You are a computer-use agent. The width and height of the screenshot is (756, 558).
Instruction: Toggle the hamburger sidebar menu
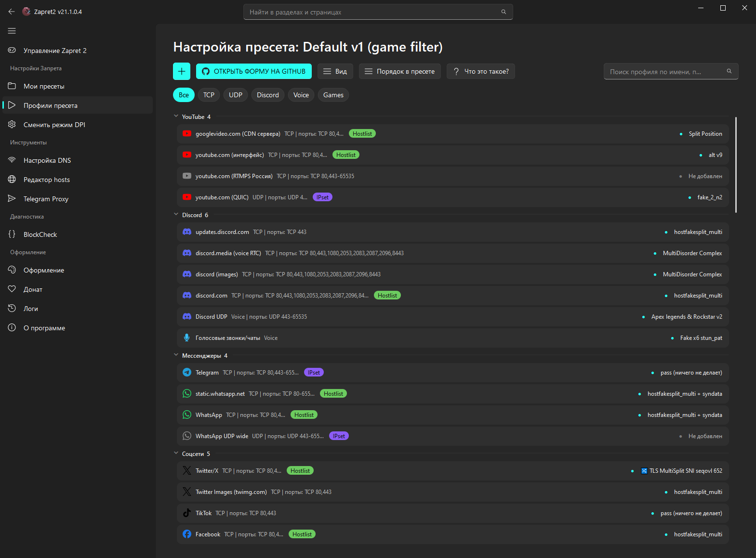(x=12, y=31)
